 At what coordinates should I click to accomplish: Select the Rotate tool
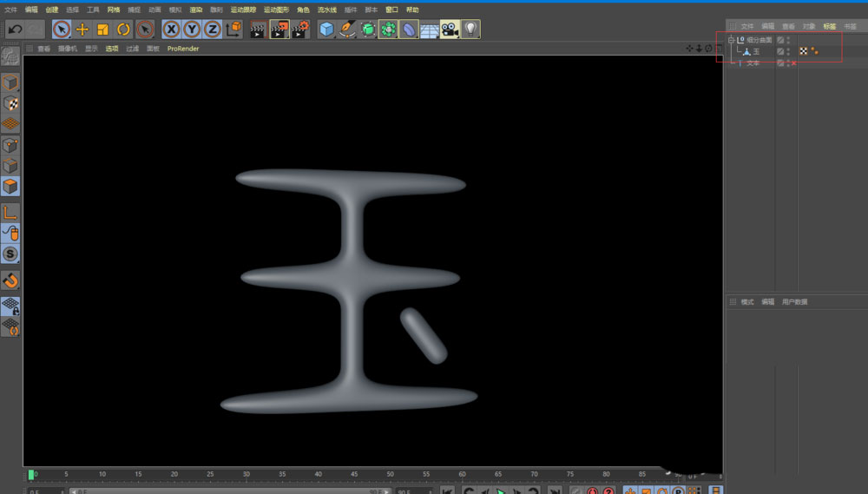pos(124,30)
